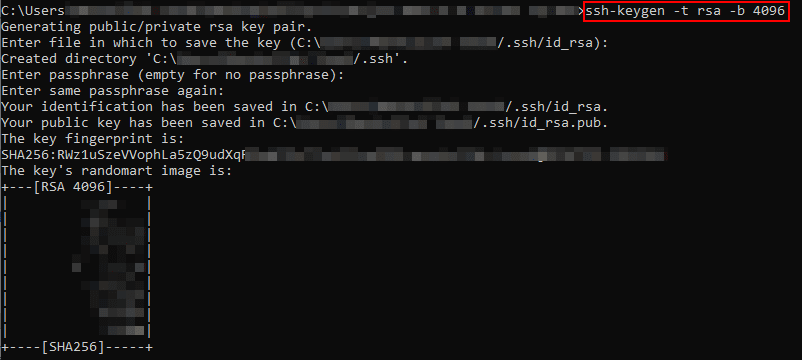This screenshot has height=360, width=802.
Task: Click the /.ssh/id_rsa. identification path text
Action: coord(556,107)
